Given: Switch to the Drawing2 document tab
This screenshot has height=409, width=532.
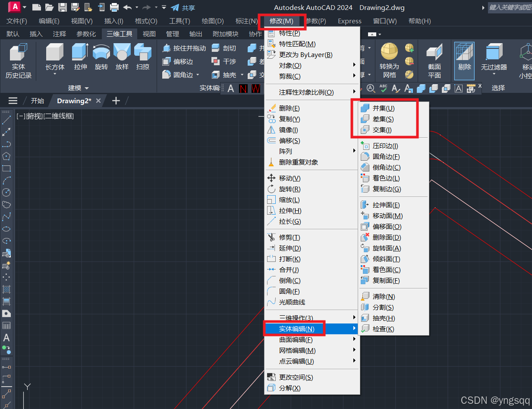Looking at the screenshot, I should 74,101.
